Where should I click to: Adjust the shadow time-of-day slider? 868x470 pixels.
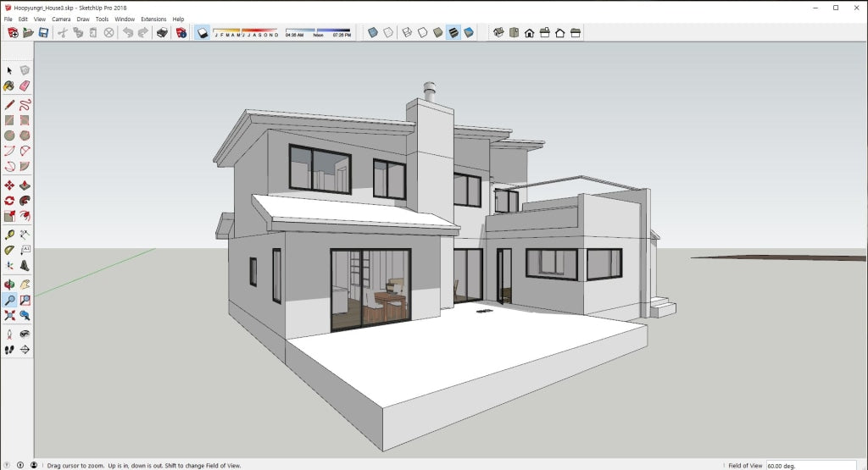tap(318, 33)
